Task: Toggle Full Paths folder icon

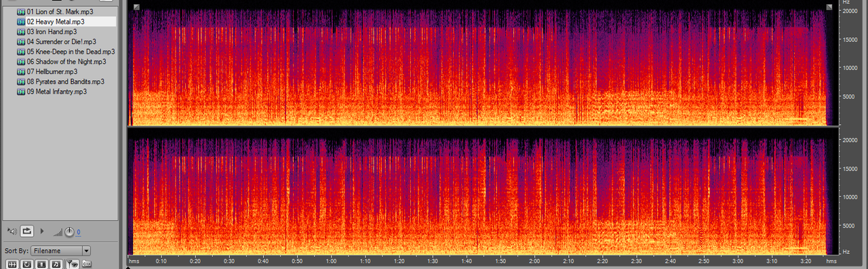Action: (87, 264)
